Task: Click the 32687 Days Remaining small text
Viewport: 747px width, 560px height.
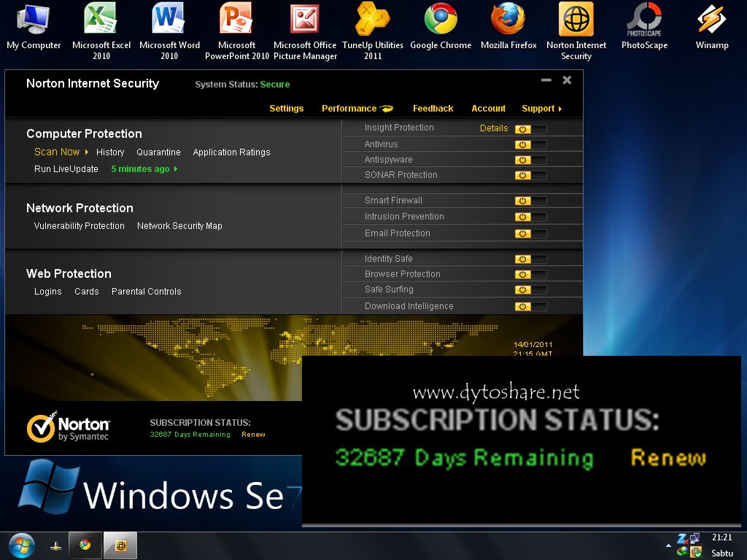Action: pos(190,435)
